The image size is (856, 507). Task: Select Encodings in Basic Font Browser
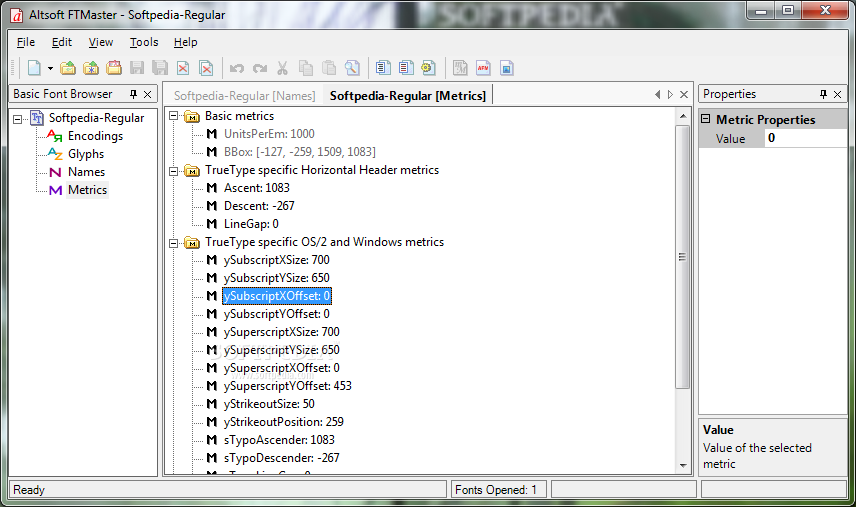point(96,136)
